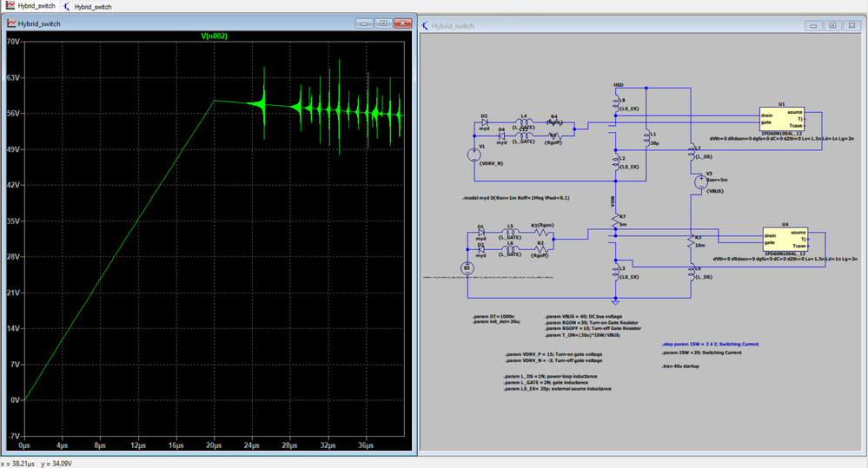
Task: Minimize the schematic Hybrid_switch window
Action: click(813, 26)
